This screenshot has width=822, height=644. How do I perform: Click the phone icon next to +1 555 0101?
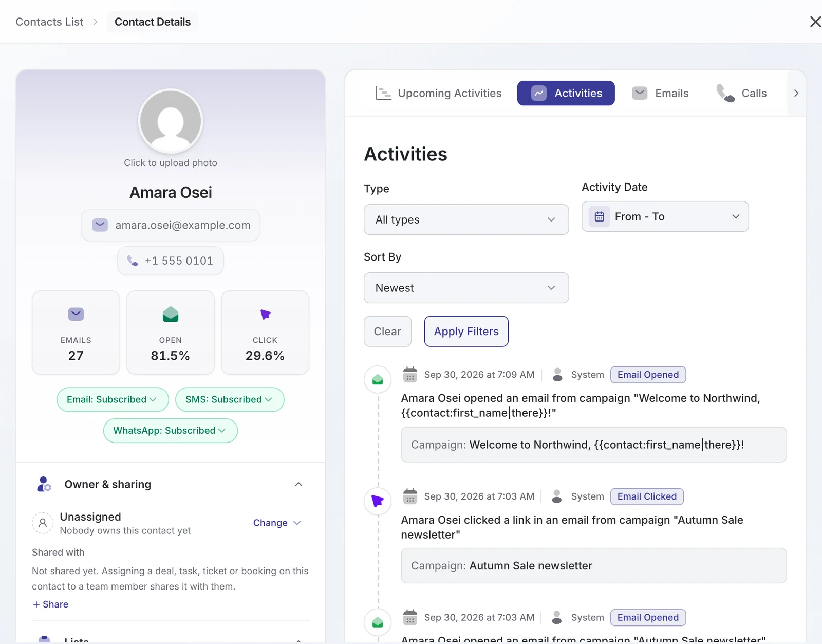[133, 261]
